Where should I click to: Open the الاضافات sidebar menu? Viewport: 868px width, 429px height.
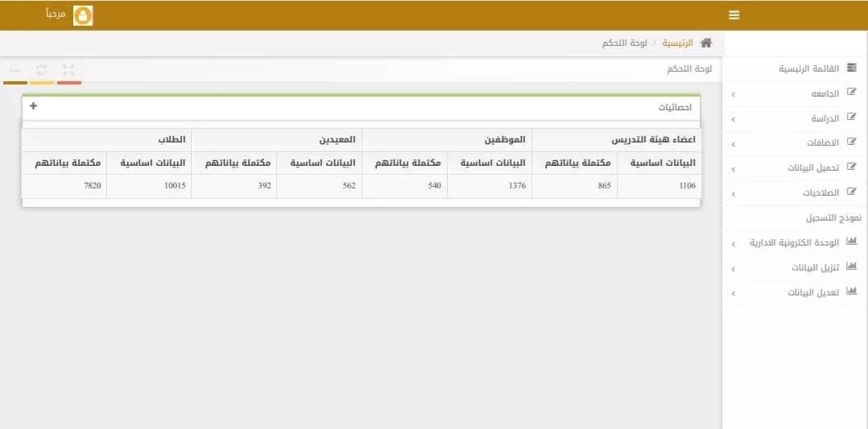[795, 143]
